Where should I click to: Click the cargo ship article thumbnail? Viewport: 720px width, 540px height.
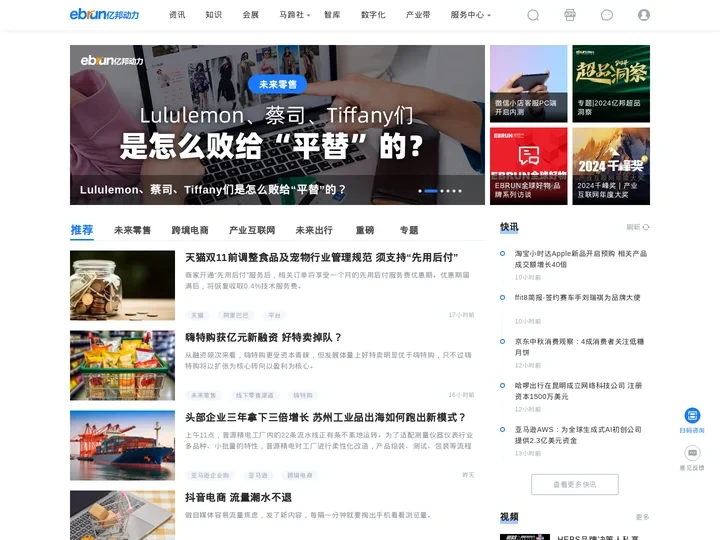click(123, 445)
